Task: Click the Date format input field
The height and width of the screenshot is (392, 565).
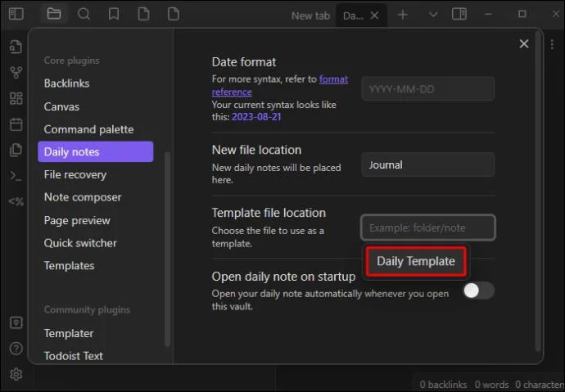Action: (427, 88)
